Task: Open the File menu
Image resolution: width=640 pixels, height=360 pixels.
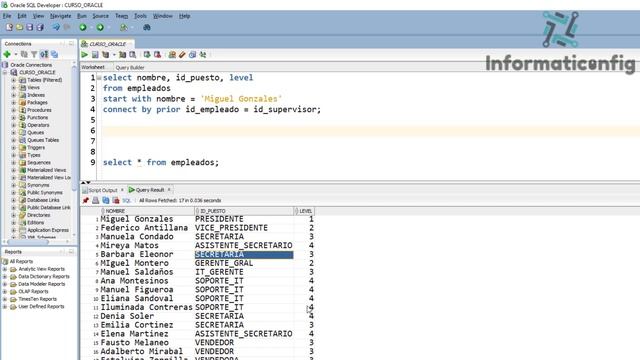Action: (7, 16)
